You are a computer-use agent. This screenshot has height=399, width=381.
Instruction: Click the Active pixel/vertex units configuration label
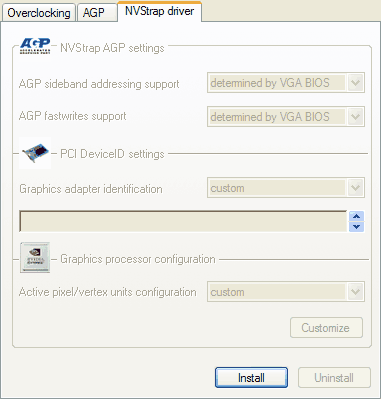coord(108,292)
